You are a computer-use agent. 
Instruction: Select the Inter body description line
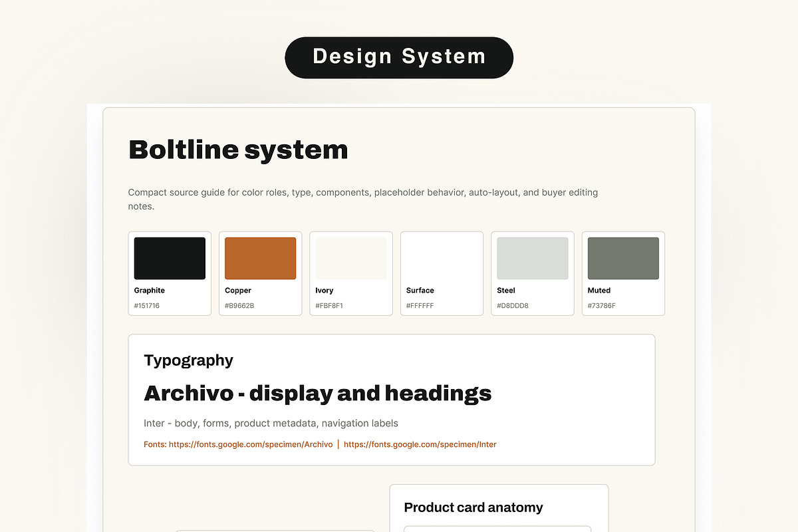click(271, 423)
